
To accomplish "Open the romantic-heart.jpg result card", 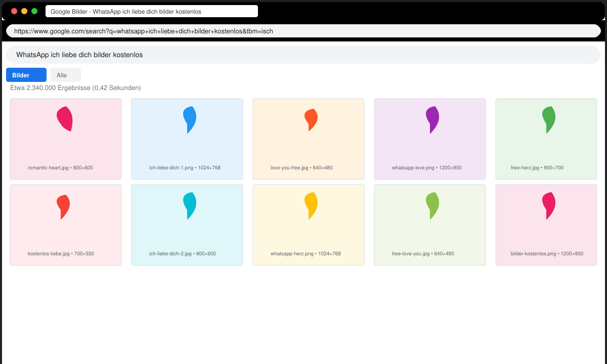I will [66, 139].
